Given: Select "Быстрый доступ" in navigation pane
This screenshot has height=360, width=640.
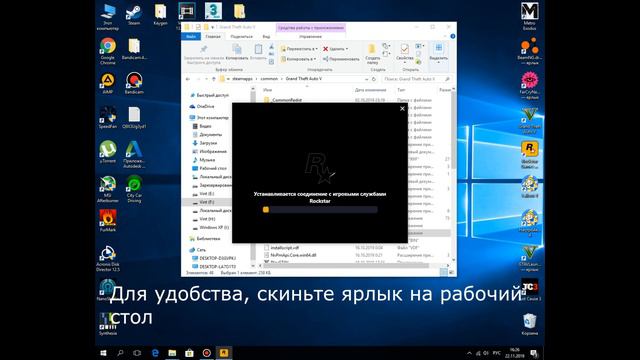Looking at the screenshot, I should [212, 95].
